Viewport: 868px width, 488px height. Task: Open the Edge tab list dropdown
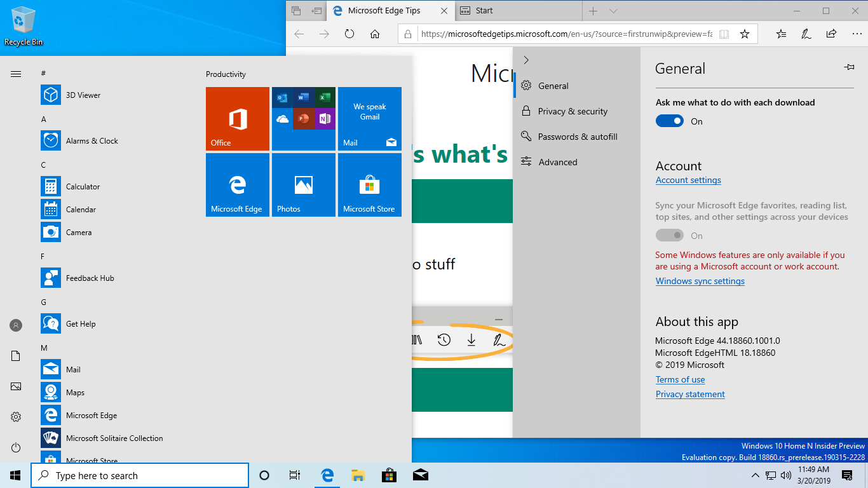tap(613, 11)
